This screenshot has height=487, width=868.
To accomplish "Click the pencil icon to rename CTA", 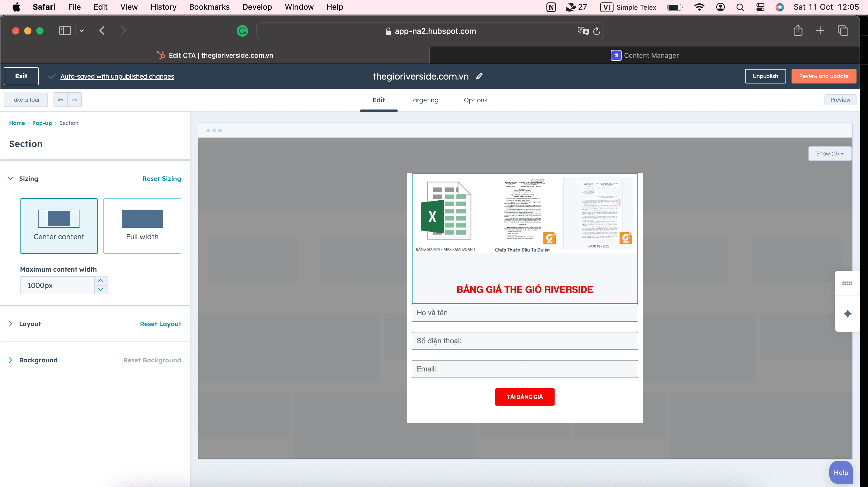I will coord(479,77).
